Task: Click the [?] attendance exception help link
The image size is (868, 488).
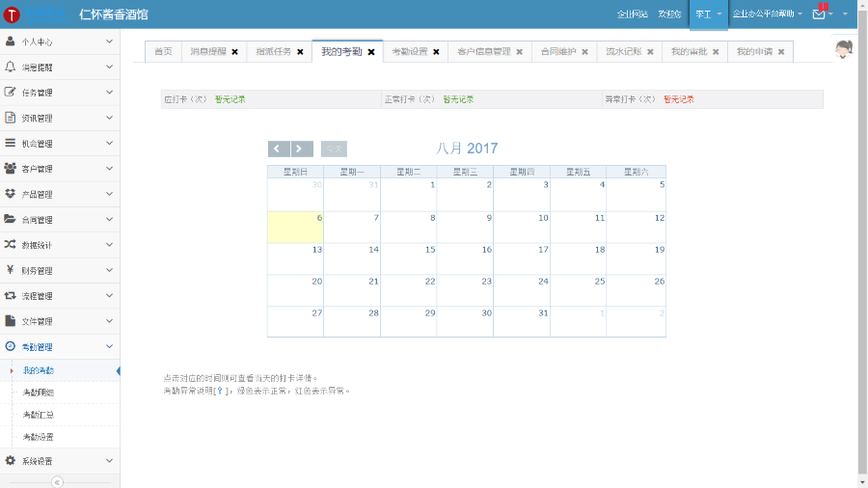Action: click(220, 391)
